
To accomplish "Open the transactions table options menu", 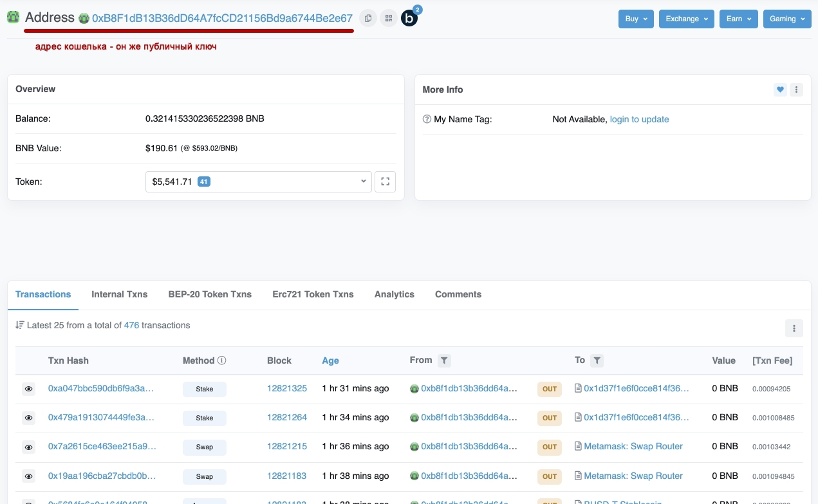I will [794, 328].
